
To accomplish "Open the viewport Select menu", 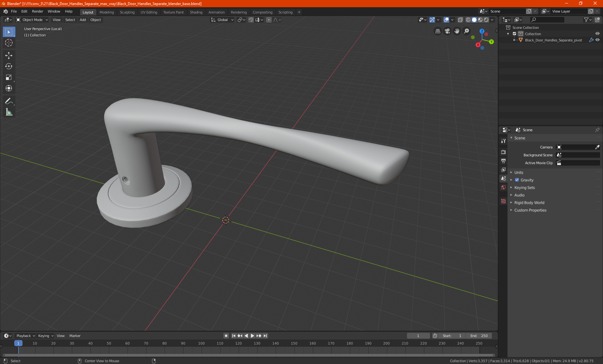I will [x=70, y=20].
